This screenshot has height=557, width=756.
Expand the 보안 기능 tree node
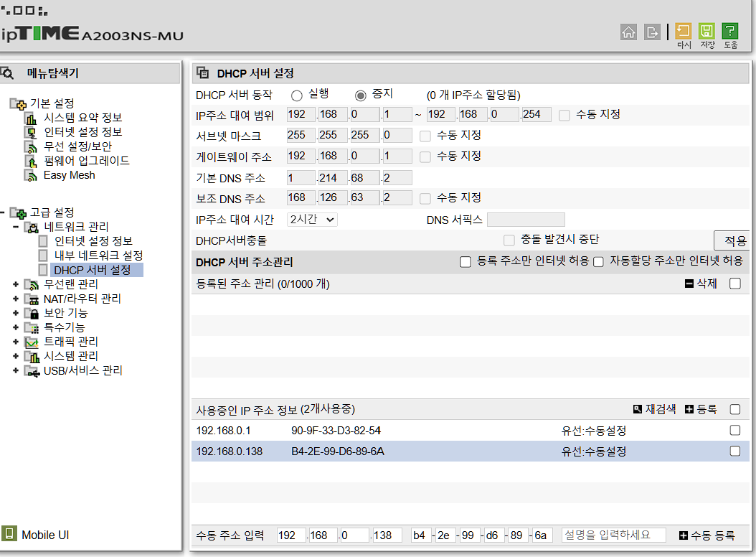(x=16, y=313)
